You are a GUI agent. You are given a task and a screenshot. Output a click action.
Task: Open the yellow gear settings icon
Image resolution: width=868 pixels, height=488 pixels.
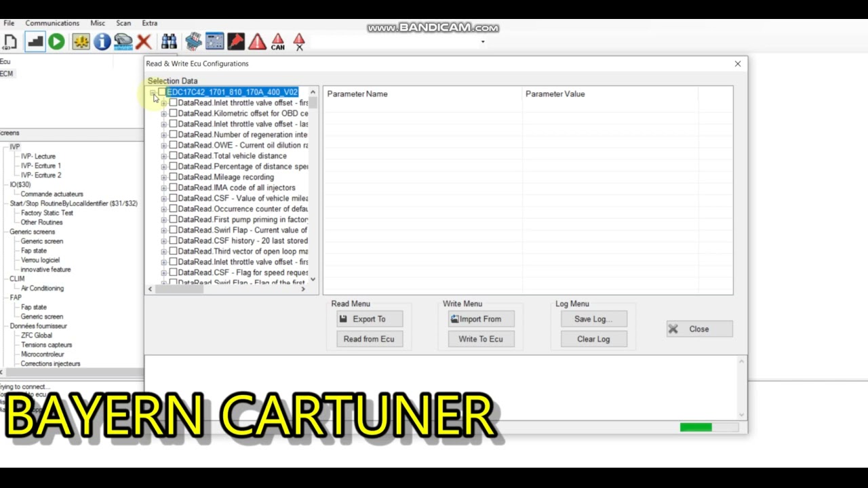[81, 42]
